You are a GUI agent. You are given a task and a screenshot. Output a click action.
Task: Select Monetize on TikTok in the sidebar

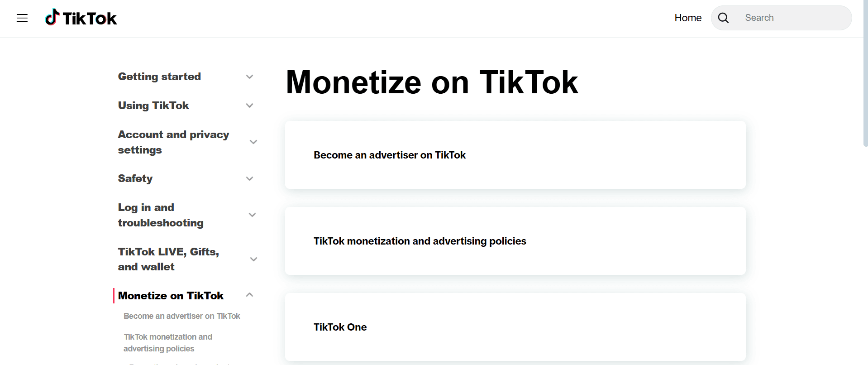(x=171, y=295)
